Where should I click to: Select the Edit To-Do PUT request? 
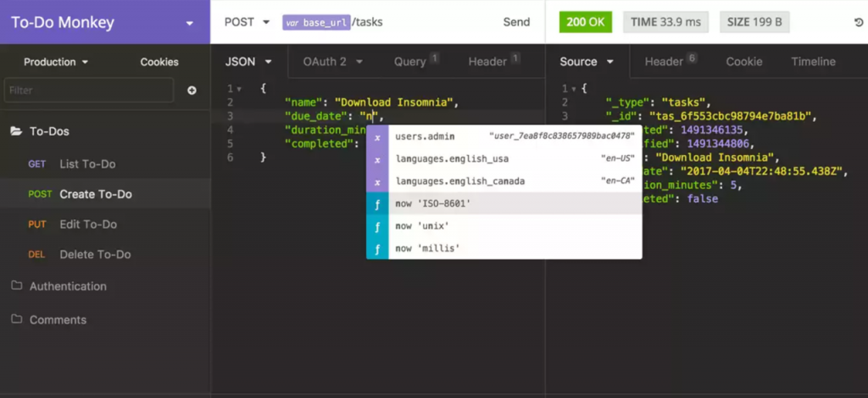[x=87, y=224]
